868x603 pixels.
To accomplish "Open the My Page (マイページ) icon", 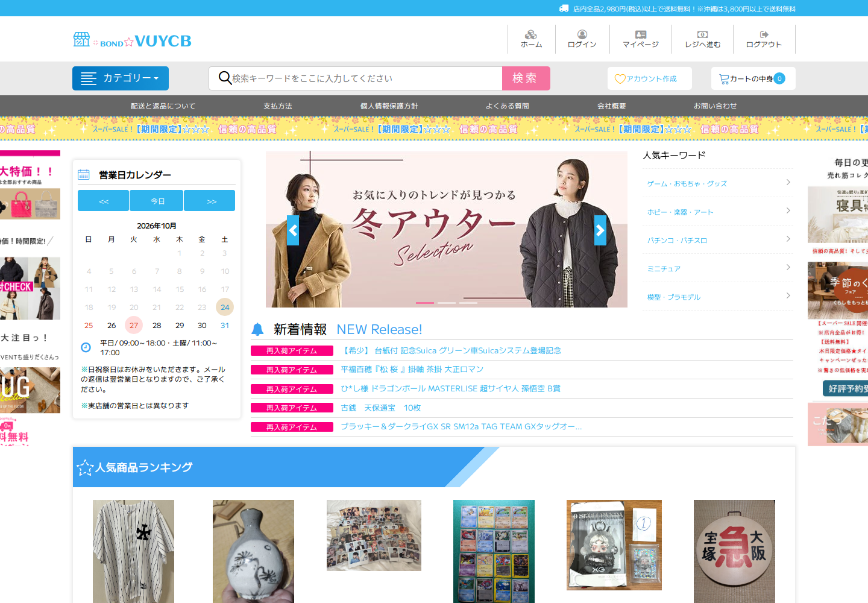I will click(641, 34).
